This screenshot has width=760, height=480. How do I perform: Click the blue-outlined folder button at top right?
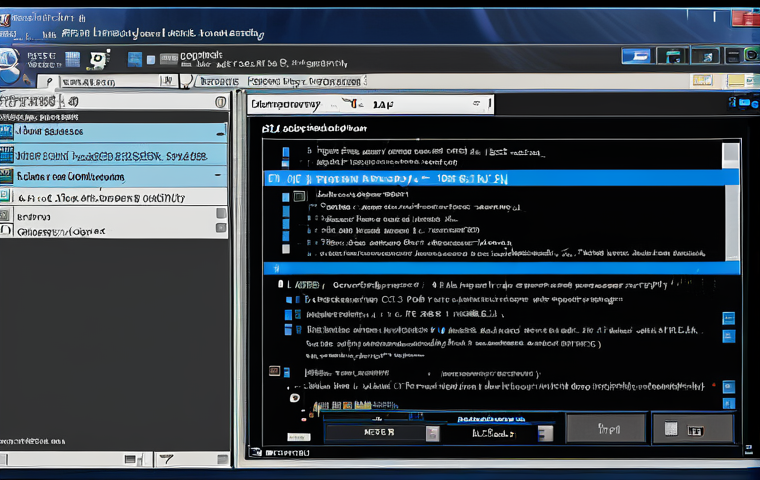coord(636,56)
